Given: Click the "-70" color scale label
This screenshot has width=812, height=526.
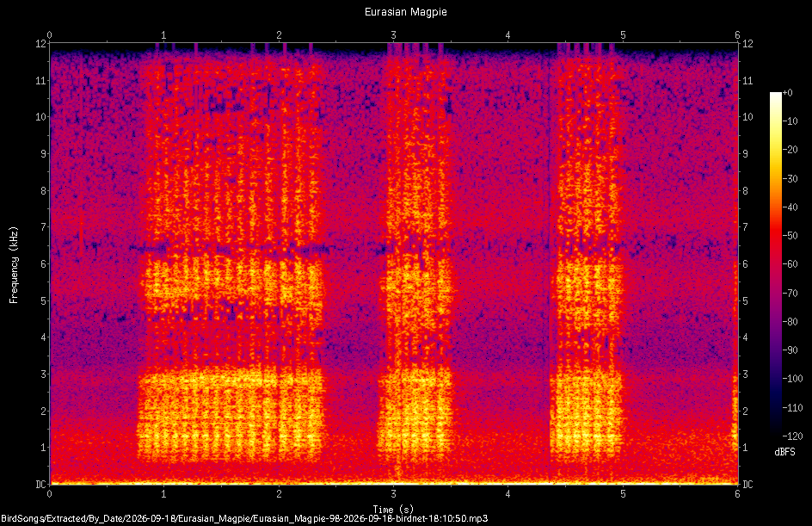Looking at the screenshot, I should click(790, 294).
